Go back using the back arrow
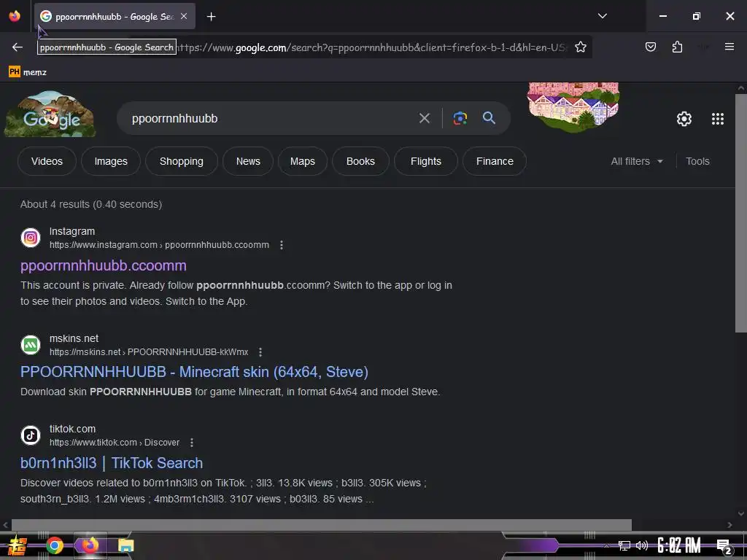Viewport: 747px width, 560px height. 18,47
